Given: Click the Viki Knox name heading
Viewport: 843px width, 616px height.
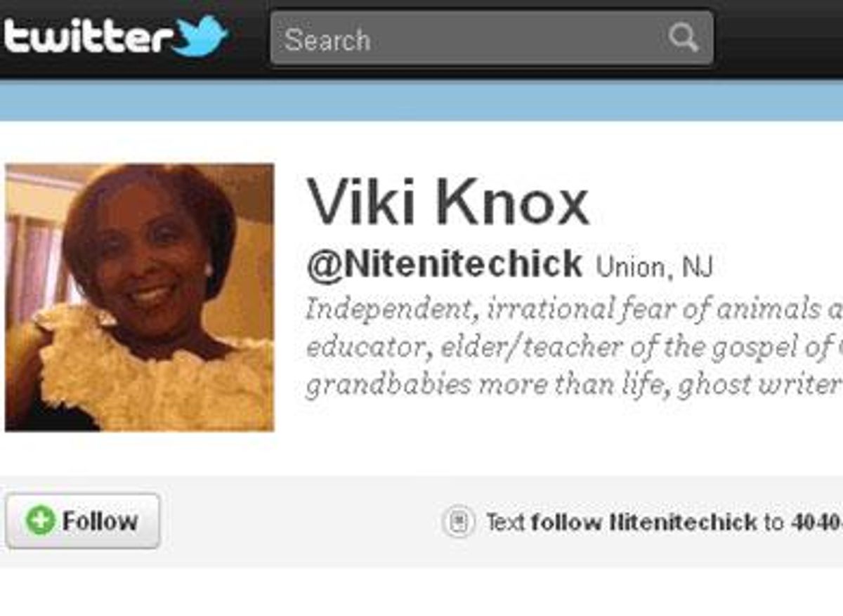Looking at the screenshot, I should [x=447, y=203].
